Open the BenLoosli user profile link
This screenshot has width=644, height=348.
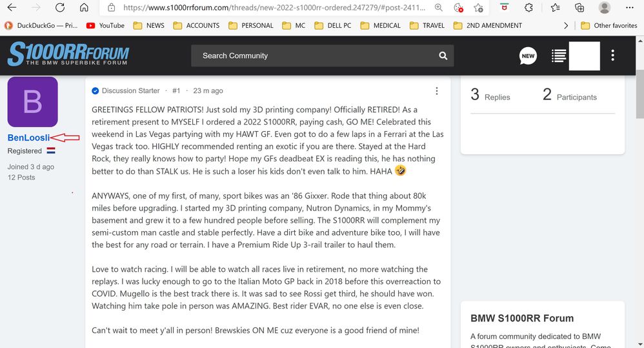pos(28,138)
